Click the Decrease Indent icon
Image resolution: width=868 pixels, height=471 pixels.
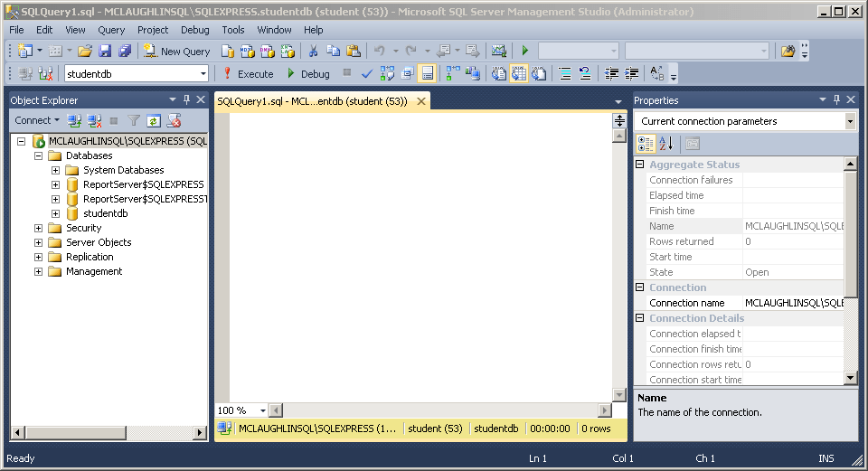point(611,73)
